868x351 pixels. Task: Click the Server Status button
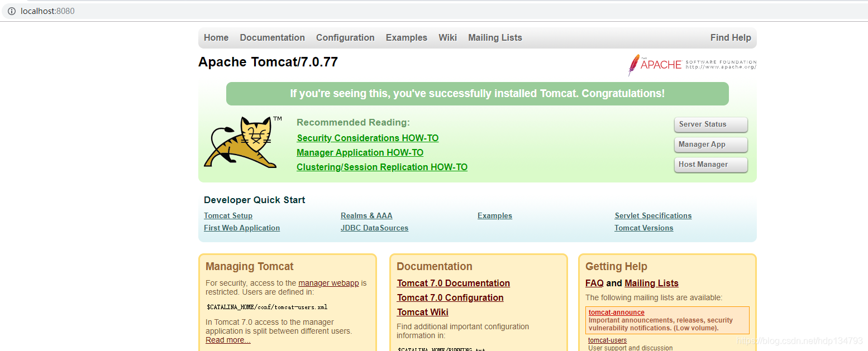point(710,124)
